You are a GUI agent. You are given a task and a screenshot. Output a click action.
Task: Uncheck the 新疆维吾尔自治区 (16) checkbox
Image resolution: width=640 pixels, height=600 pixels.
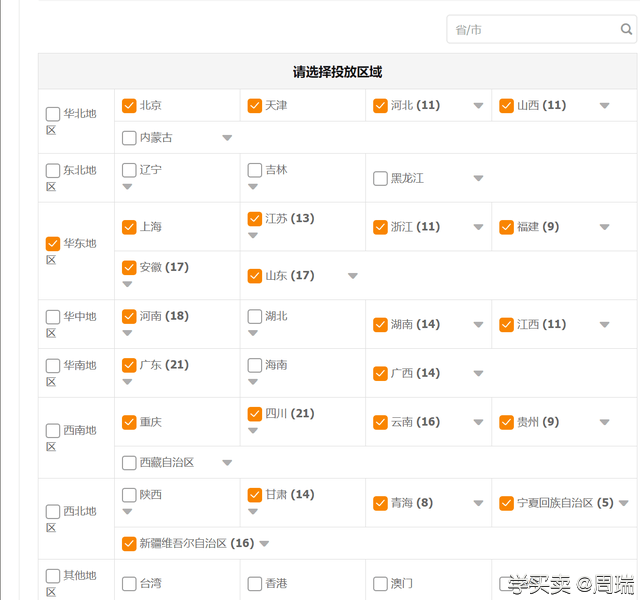129,544
